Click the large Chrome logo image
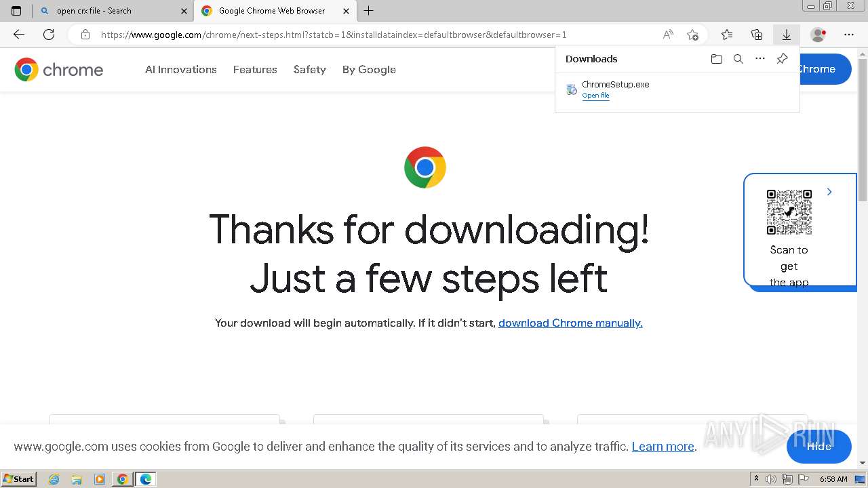 pyautogui.click(x=425, y=167)
